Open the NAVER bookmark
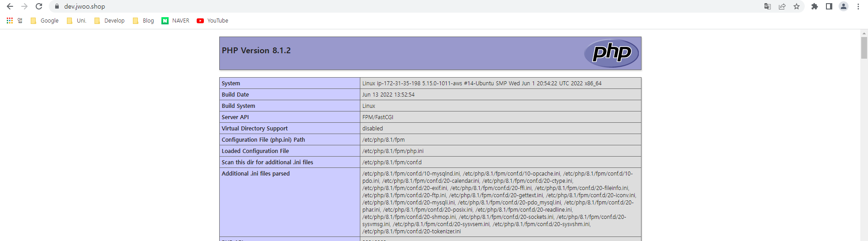The height and width of the screenshot is (241, 868). 175,20
